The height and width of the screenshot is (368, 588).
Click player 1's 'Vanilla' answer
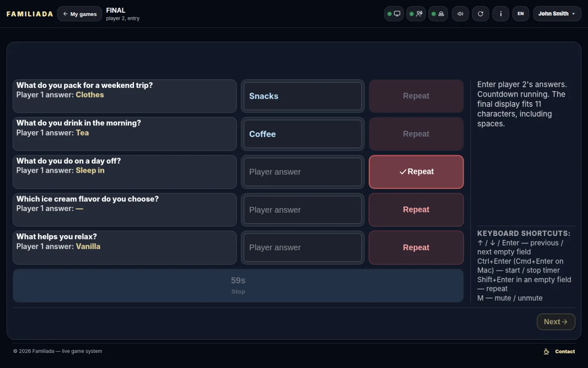pyautogui.click(x=88, y=246)
